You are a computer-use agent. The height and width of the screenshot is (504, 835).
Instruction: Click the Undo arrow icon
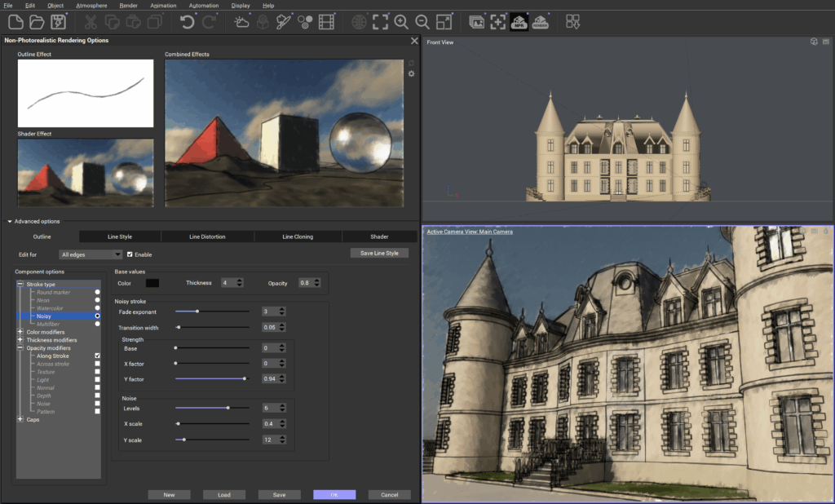pyautogui.click(x=188, y=22)
